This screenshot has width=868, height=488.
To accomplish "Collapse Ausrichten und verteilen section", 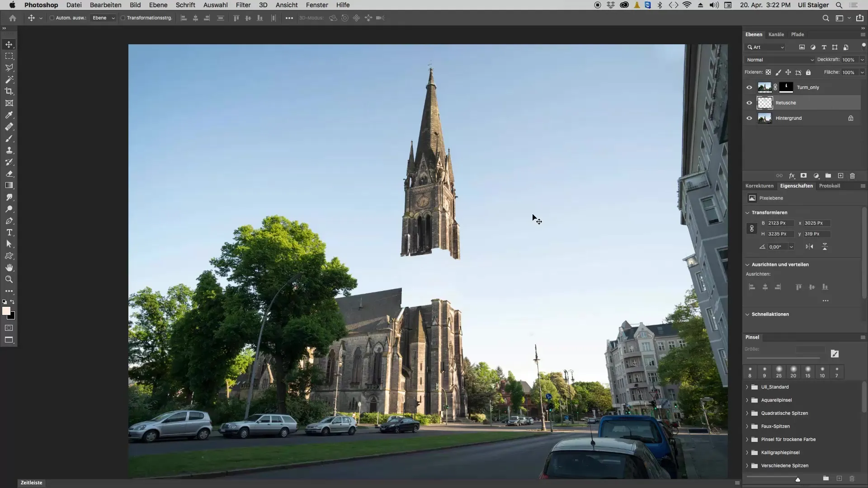I will point(747,264).
